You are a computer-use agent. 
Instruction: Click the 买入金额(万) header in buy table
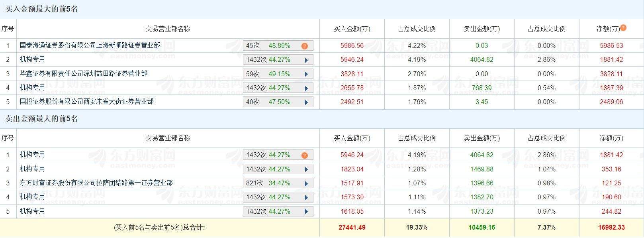pos(352,29)
